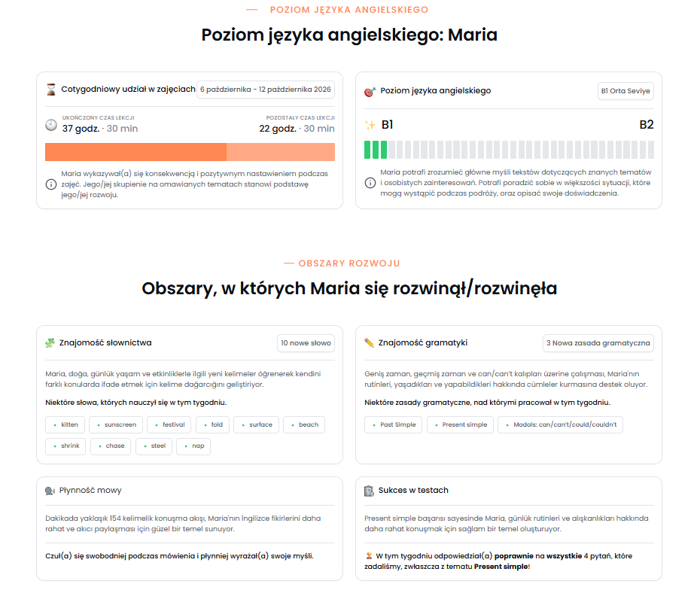This screenshot has width=700, height=590.
Task: Click the info icon under the level bar
Action: click(370, 183)
